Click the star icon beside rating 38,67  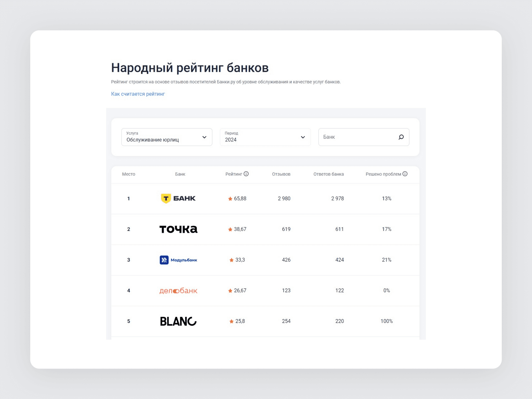click(x=230, y=229)
